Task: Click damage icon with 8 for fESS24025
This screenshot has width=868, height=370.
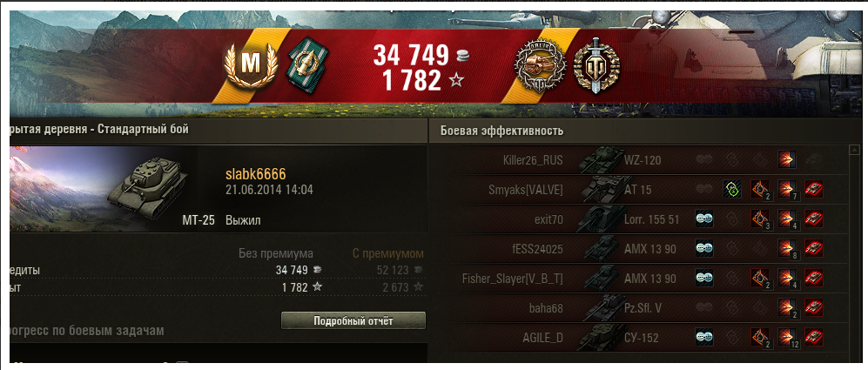Action: (x=786, y=249)
